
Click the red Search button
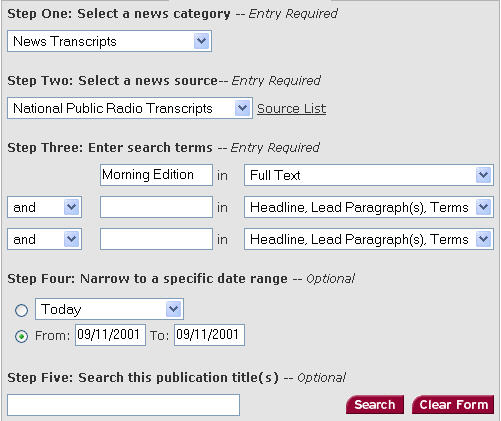coord(375,405)
